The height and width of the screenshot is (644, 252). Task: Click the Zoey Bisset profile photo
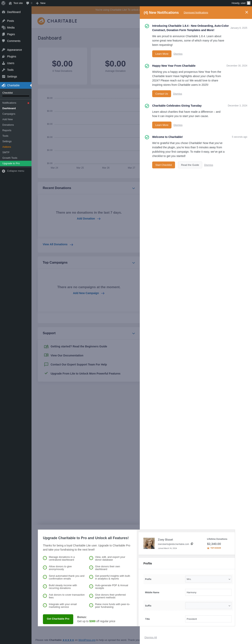tap(149, 543)
